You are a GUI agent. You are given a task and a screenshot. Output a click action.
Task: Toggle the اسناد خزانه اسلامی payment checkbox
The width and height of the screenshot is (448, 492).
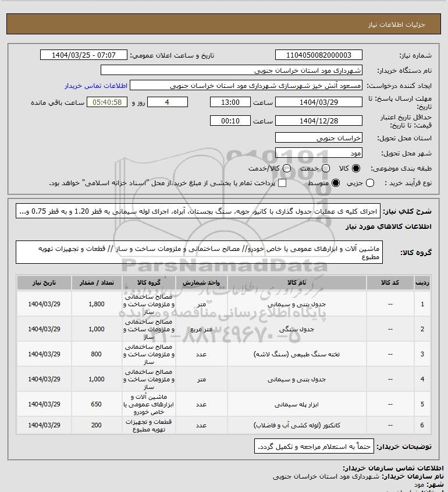click(x=282, y=183)
